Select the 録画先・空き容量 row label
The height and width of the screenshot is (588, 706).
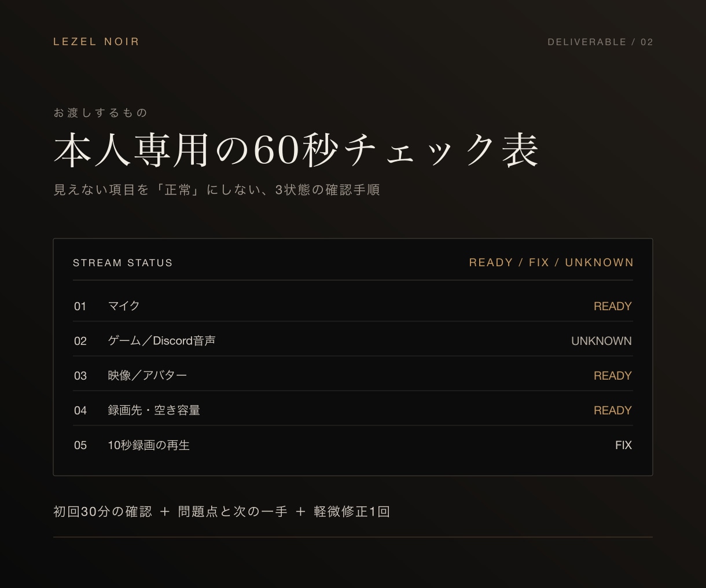[x=154, y=410]
